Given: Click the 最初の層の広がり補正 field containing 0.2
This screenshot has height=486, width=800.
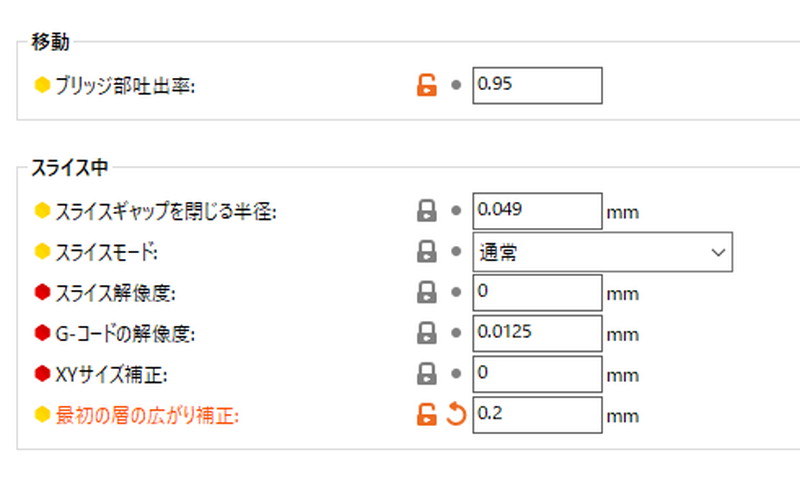Looking at the screenshot, I should coord(537,415).
